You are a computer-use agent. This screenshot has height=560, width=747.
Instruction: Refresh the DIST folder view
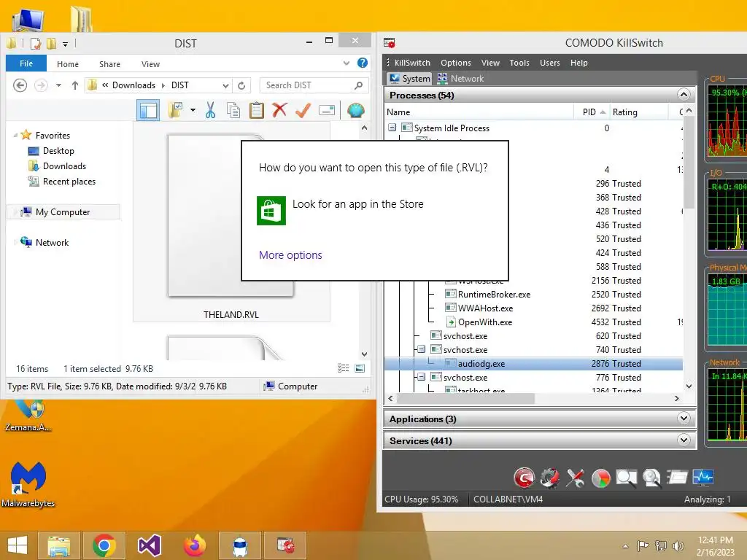coord(241,86)
